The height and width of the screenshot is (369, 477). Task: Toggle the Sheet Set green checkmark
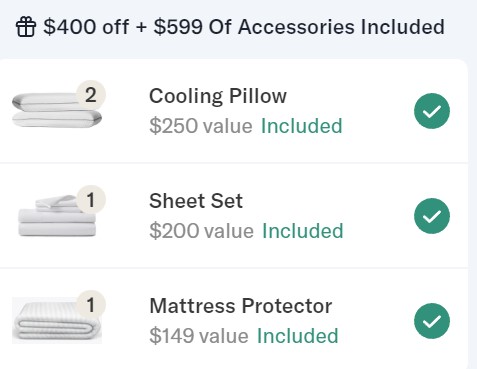(x=432, y=216)
